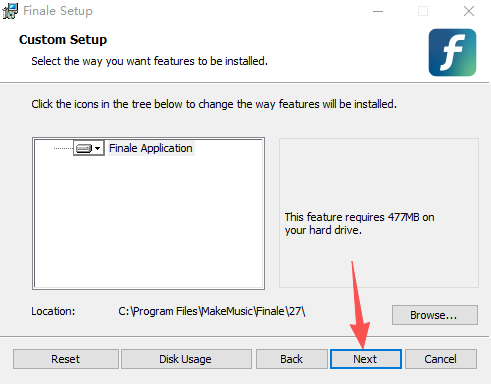Click the greyed-out maximize button
The height and width of the screenshot is (384, 491).
(423, 11)
